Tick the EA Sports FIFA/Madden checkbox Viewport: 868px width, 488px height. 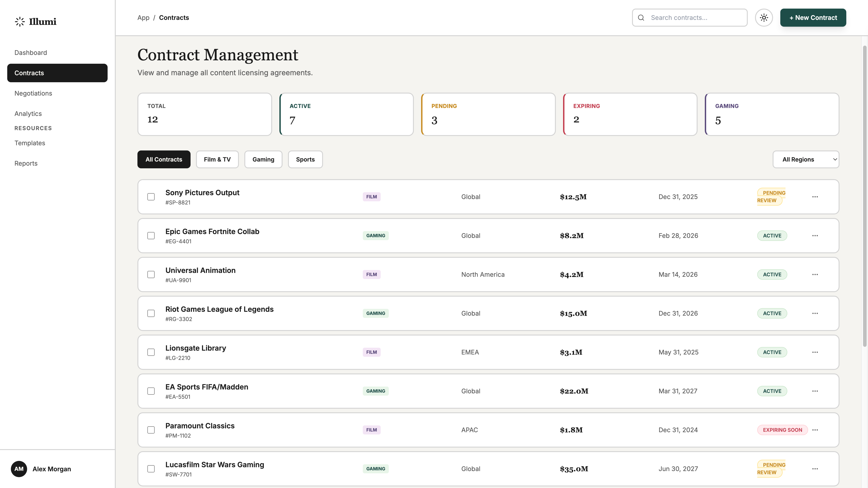coord(151,391)
